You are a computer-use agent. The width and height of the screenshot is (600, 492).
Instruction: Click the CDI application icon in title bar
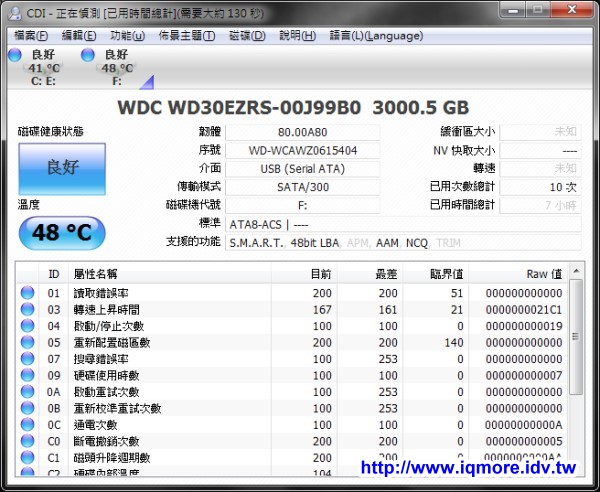(x=15, y=13)
